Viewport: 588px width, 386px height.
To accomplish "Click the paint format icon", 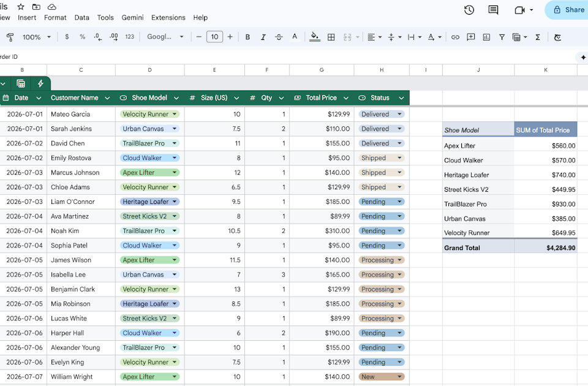I will click(x=10, y=37).
